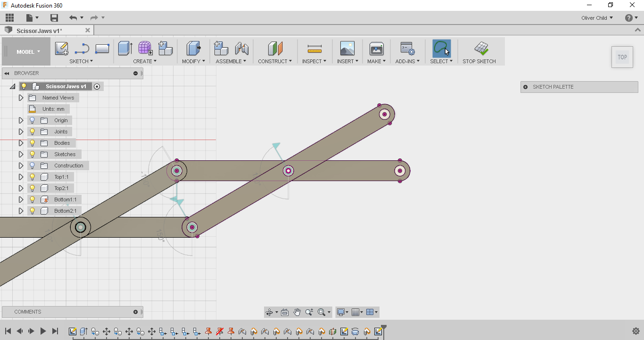The height and width of the screenshot is (340, 644).
Task: Activate ScissorJaws v1 radio button
Action: point(97,86)
